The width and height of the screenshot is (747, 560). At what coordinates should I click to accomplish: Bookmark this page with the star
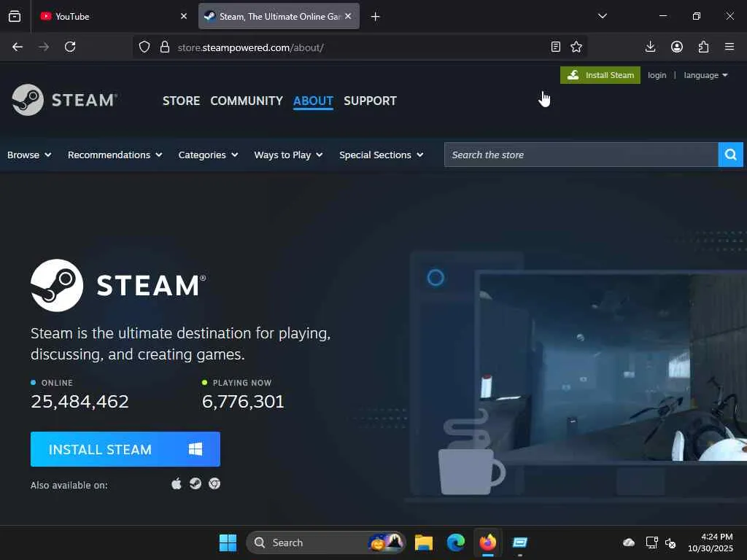point(576,47)
